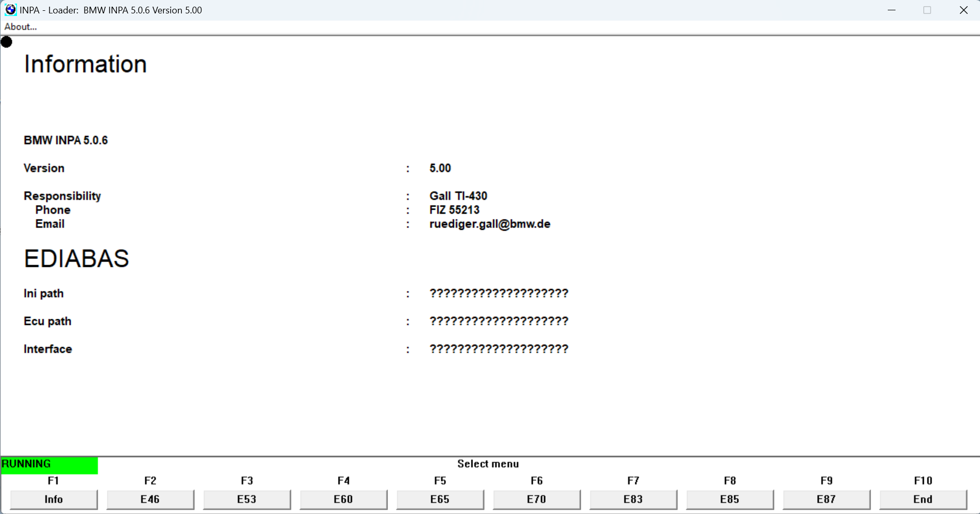This screenshot has height=514, width=980.
Task: Click the F10 key label
Action: [x=923, y=481]
